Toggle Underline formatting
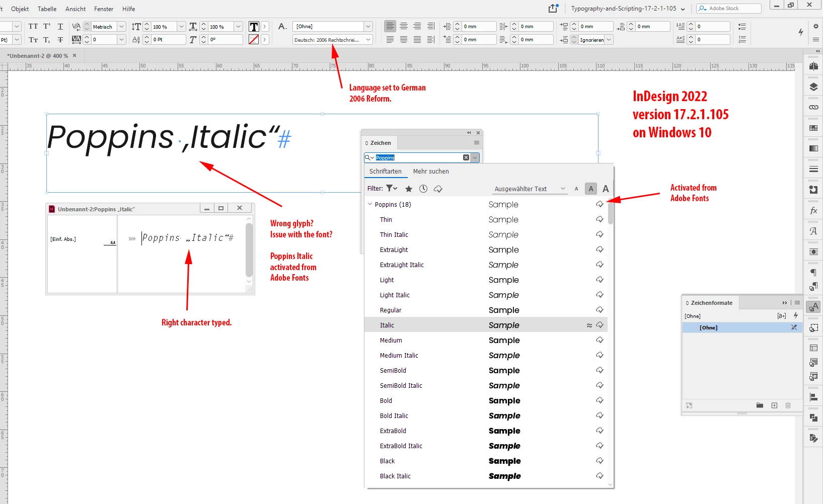The image size is (823, 504). click(60, 26)
